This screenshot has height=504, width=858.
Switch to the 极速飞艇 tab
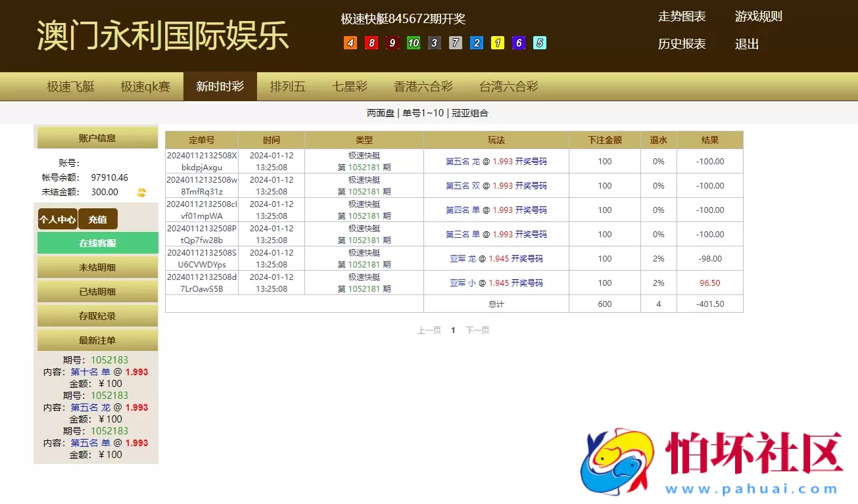click(x=70, y=85)
